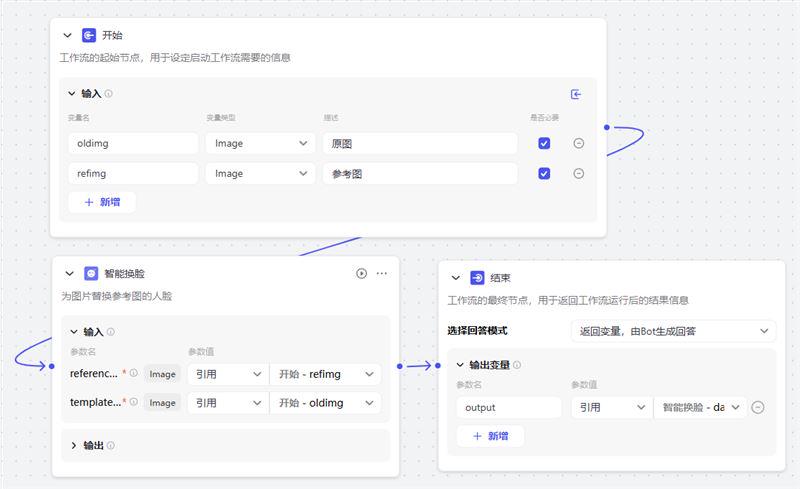Toggle required checkbox for oldimg
800x489 pixels.
click(544, 143)
